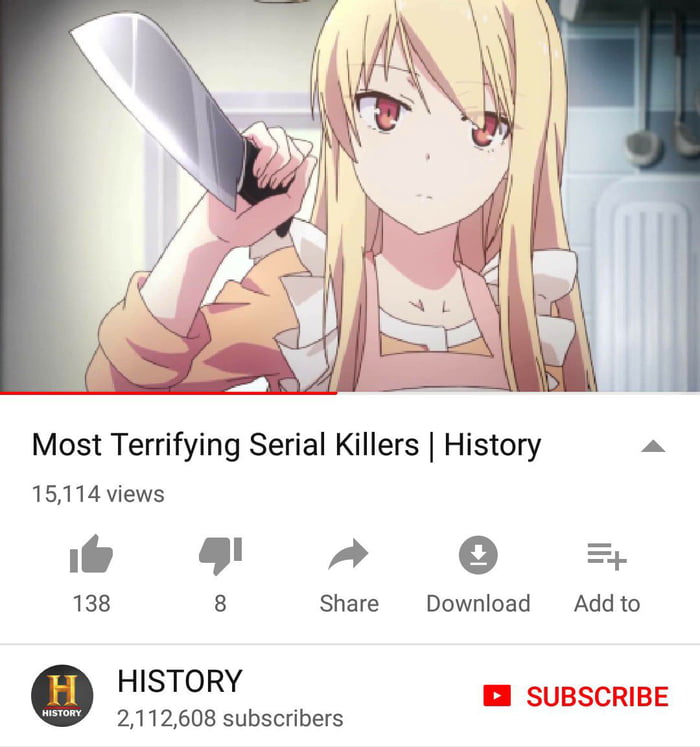Click the SUBSCRIBE text button

(598, 697)
